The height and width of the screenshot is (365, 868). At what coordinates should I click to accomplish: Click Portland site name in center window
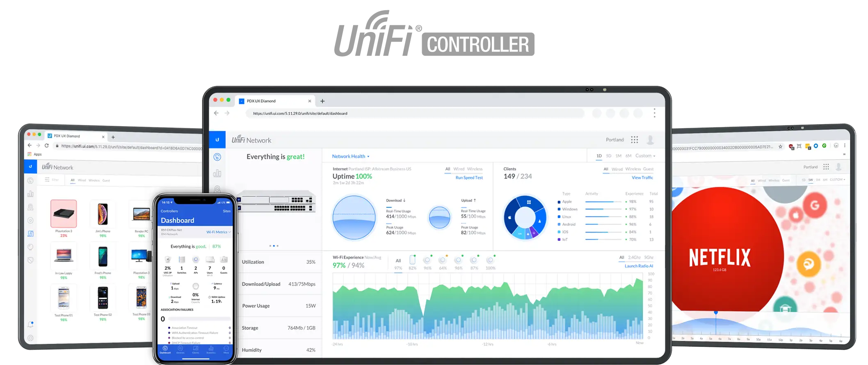coord(615,140)
